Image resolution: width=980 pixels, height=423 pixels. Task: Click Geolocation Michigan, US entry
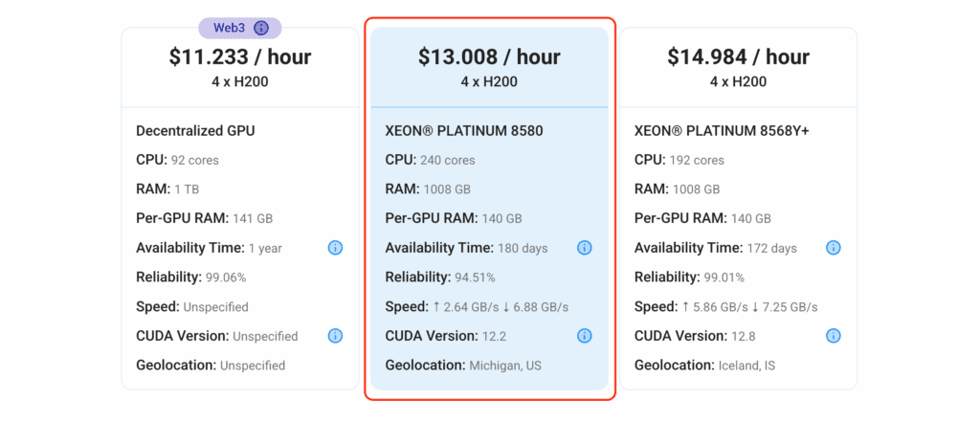point(463,366)
